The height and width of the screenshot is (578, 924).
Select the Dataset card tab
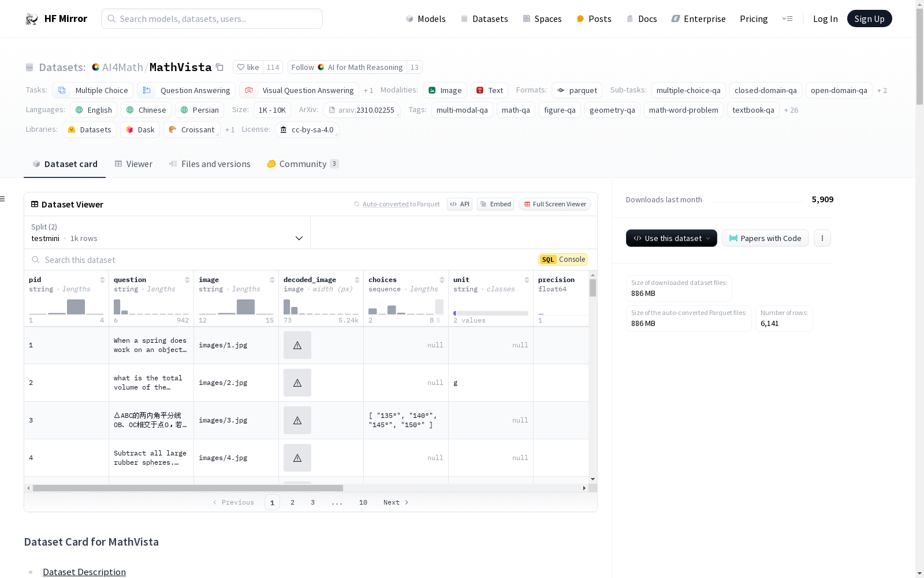[x=65, y=164]
